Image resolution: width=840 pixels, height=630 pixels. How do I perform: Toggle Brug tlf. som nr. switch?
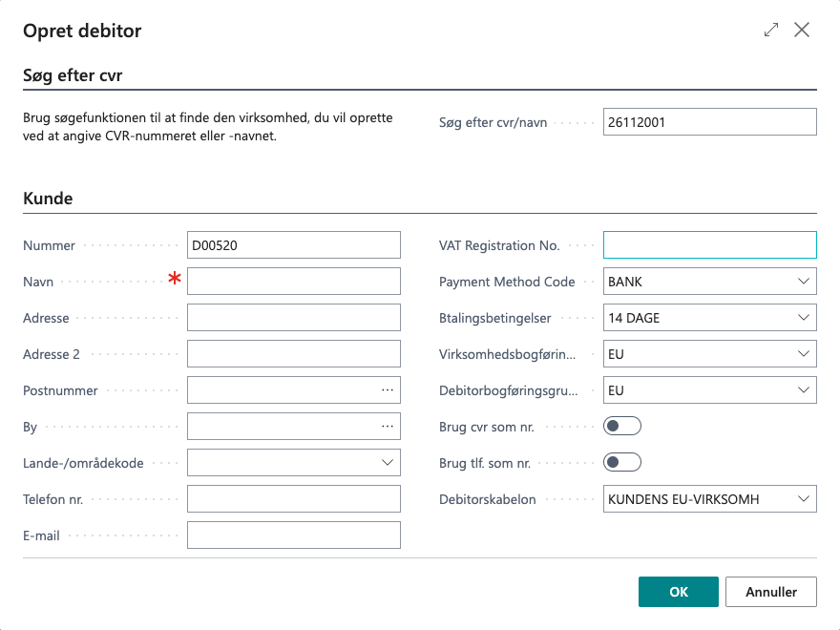click(x=622, y=463)
